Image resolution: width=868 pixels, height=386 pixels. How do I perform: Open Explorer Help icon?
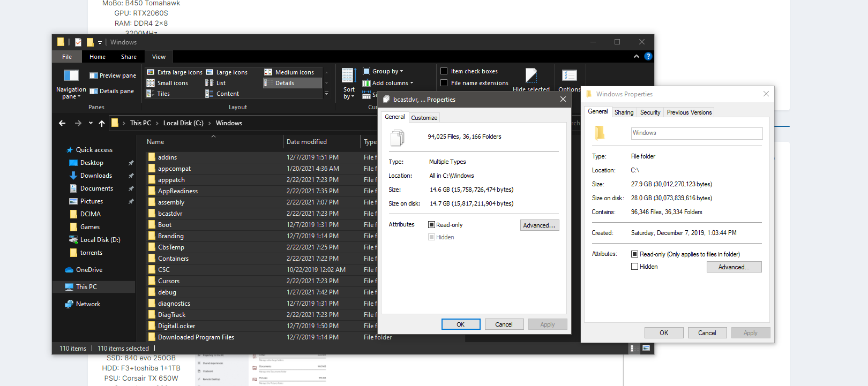[x=648, y=56]
